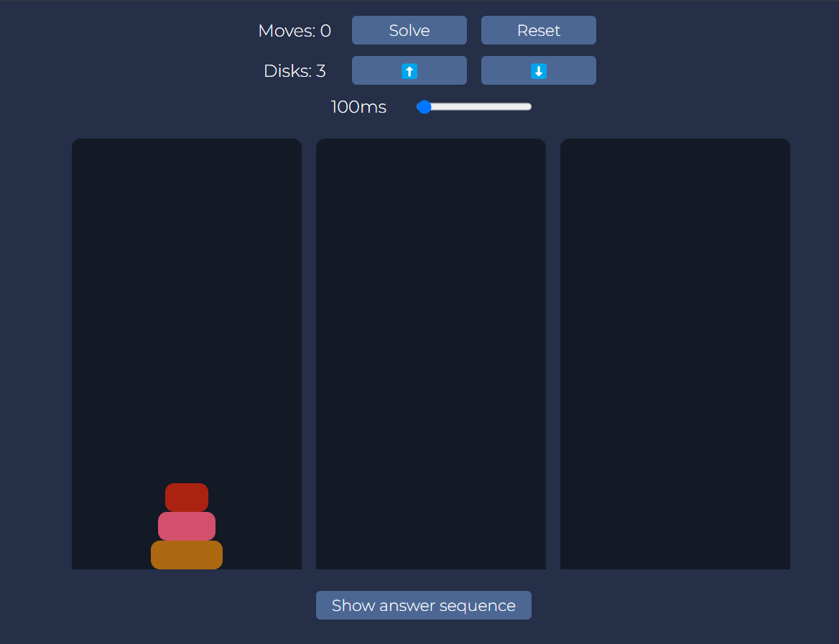
Task: Click the 100ms speed label
Action: point(358,107)
